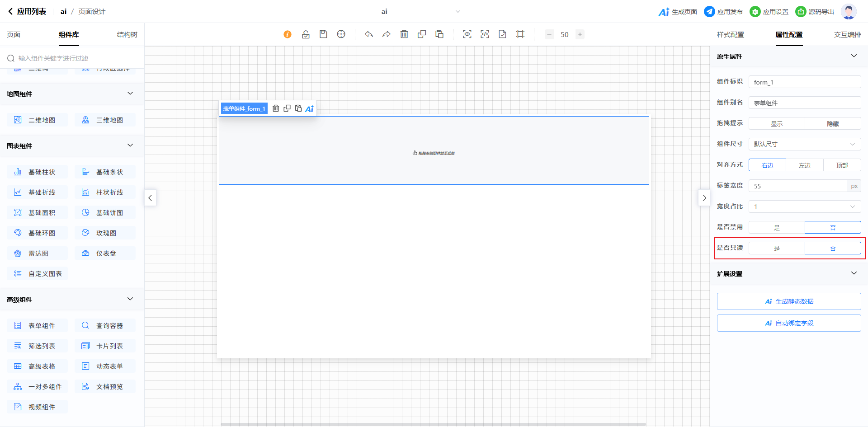Set 是否禁用 to 是
This screenshot has height=427, width=868.
coord(777,227)
